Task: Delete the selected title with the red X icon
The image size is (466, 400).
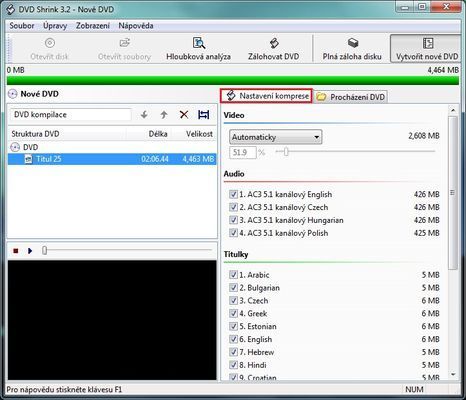Action: pyautogui.click(x=184, y=115)
